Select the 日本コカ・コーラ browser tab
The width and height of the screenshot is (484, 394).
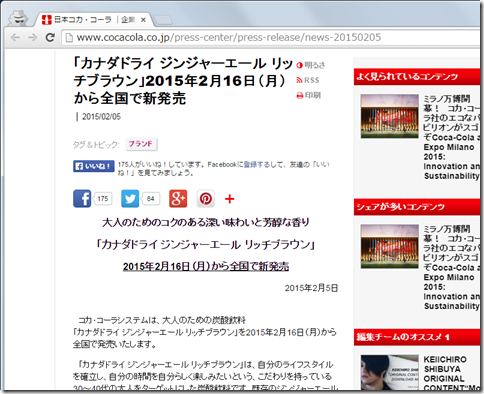click(93, 20)
